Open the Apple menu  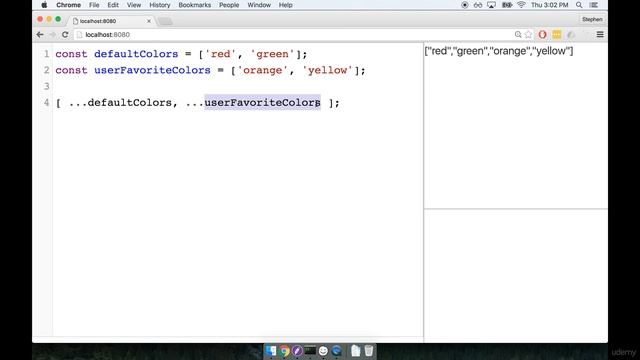point(44,5)
